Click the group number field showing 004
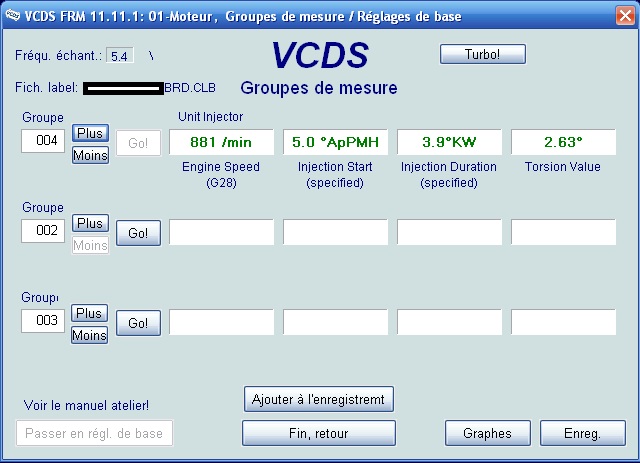Viewport: 640px width, 463px height. 43,141
